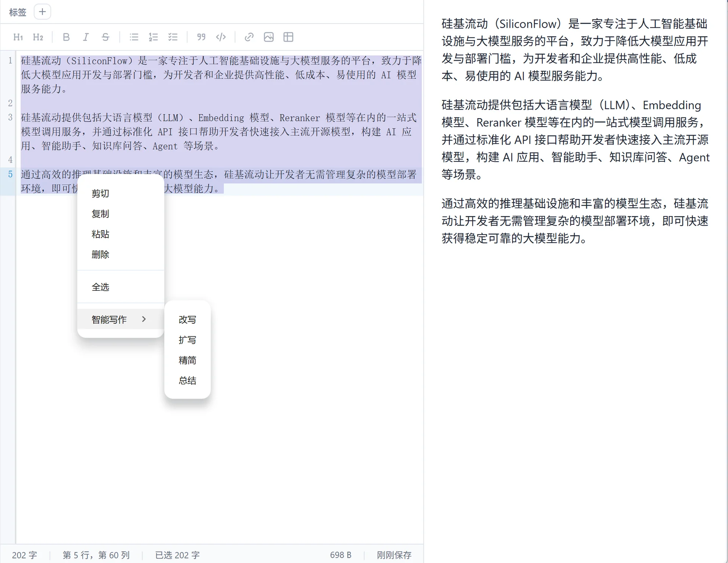Click the 刚刚保存 save status
The image size is (728, 563).
(394, 555)
